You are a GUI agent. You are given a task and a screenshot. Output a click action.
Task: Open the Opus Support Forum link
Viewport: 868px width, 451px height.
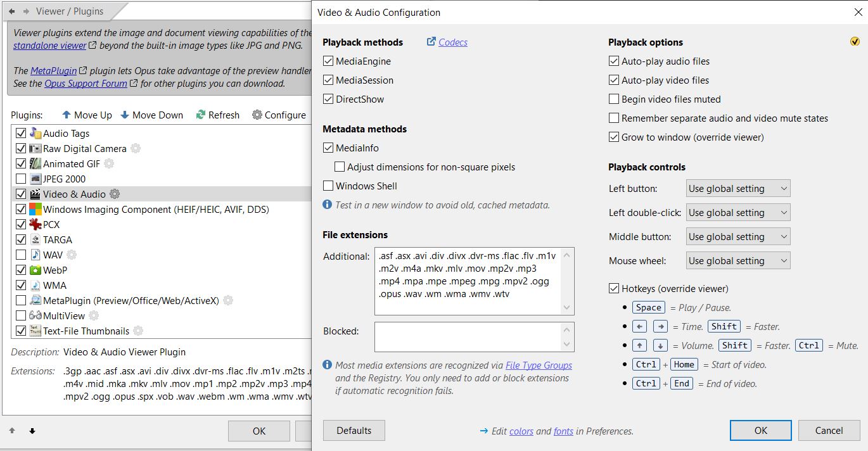click(86, 84)
